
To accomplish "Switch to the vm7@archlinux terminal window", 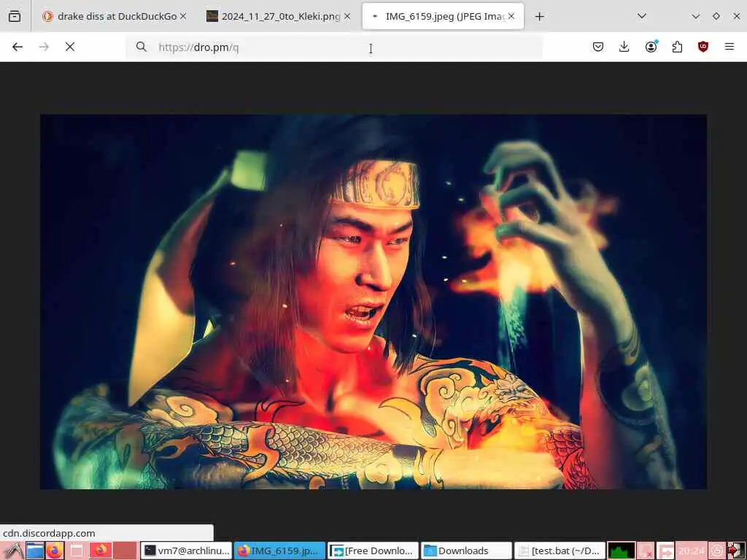I will pos(186,551).
